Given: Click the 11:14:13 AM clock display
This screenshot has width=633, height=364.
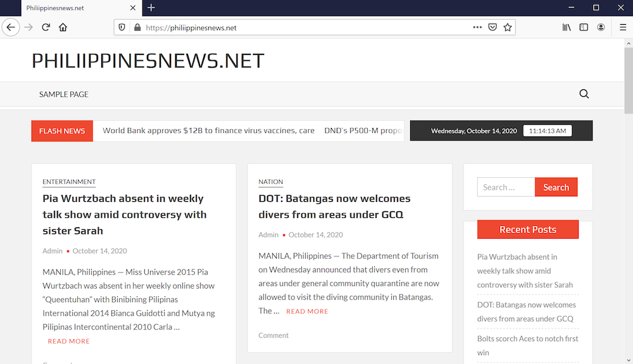Looking at the screenshot, I should pos(548,131).
